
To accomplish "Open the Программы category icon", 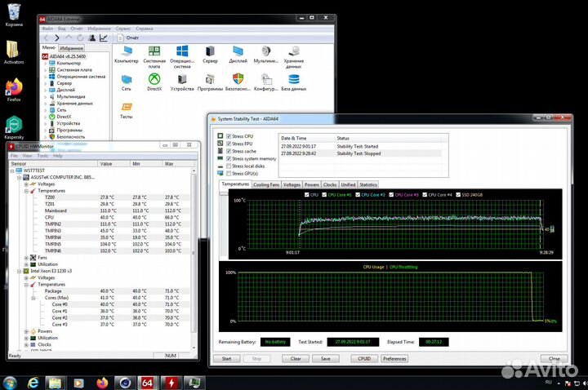I will click(x=210, y=82).
